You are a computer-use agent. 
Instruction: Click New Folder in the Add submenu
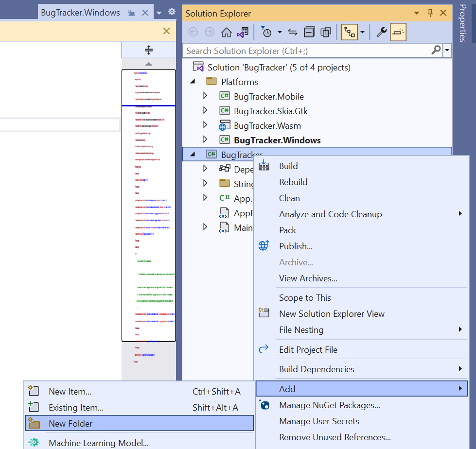pyautogui.click(x=70, y=423)
